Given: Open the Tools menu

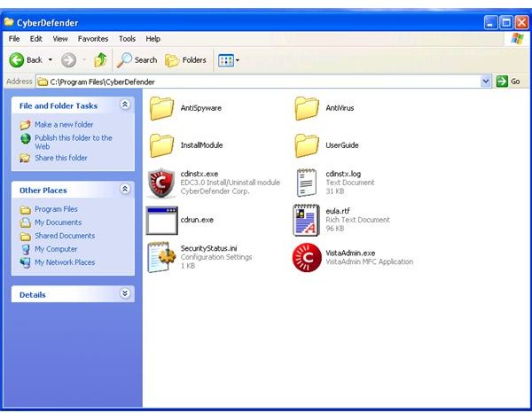Looking at the screenshot, I should [127, 39].
